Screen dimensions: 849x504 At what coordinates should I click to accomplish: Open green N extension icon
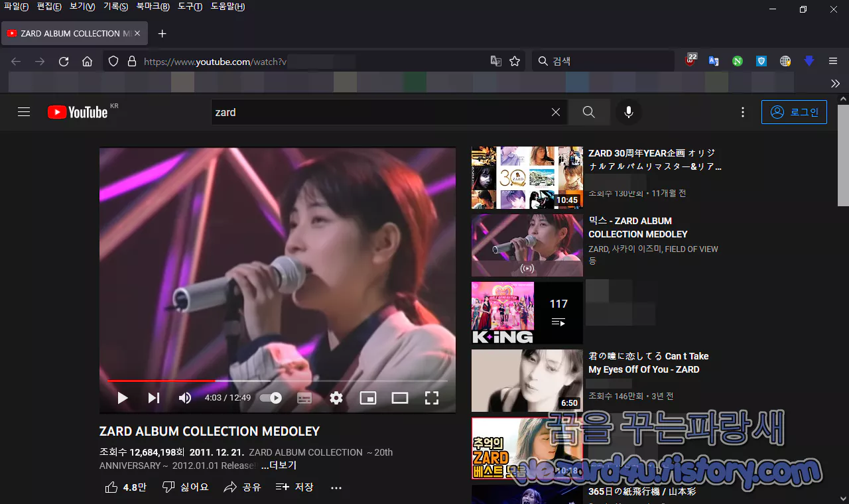coord(738,61)
